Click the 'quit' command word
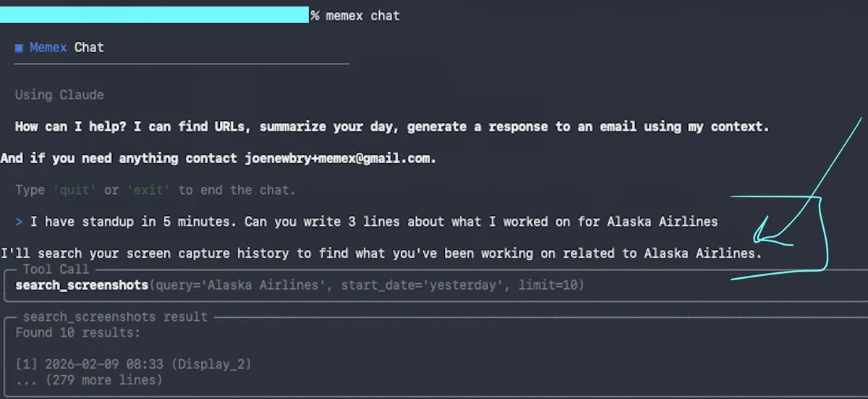868x399 pixels. pos(74,190)
